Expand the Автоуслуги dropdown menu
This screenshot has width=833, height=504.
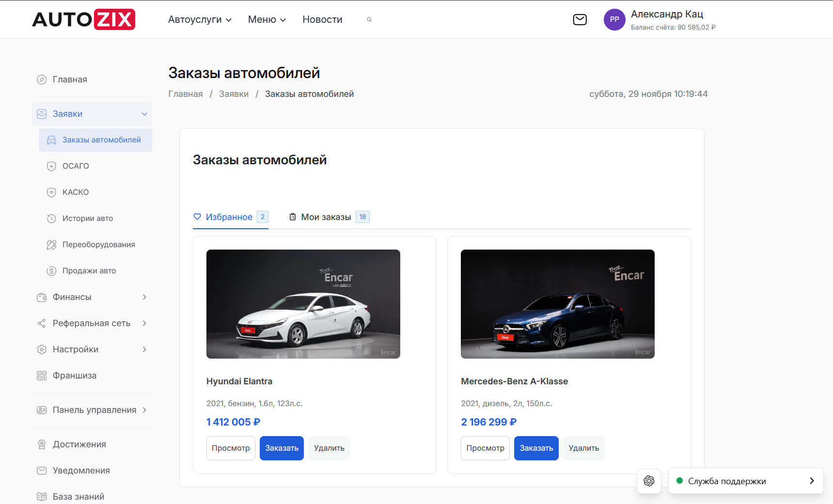pos(200,19)
